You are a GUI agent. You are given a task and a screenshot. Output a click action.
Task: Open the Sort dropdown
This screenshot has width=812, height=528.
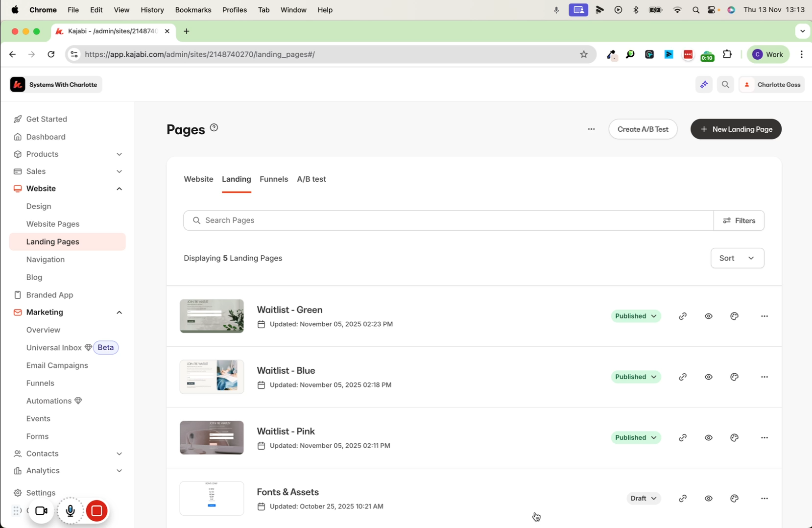[737, 258]
